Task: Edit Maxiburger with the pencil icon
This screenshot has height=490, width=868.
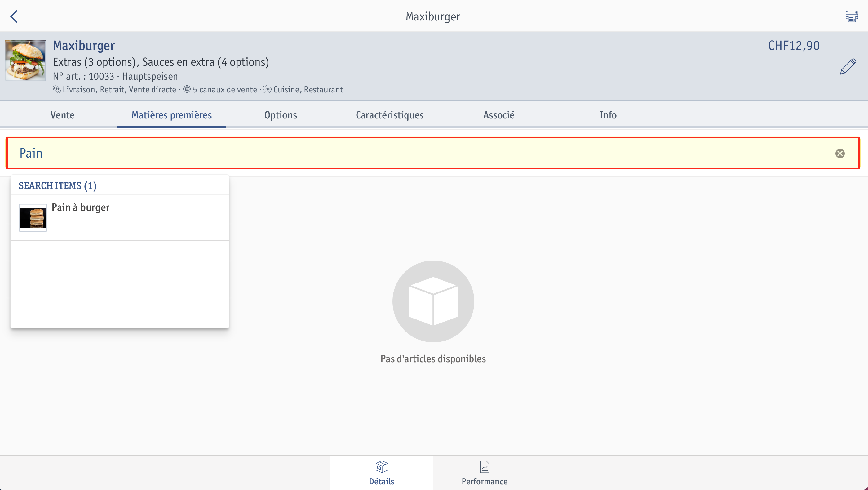Action: coord(848,66)
